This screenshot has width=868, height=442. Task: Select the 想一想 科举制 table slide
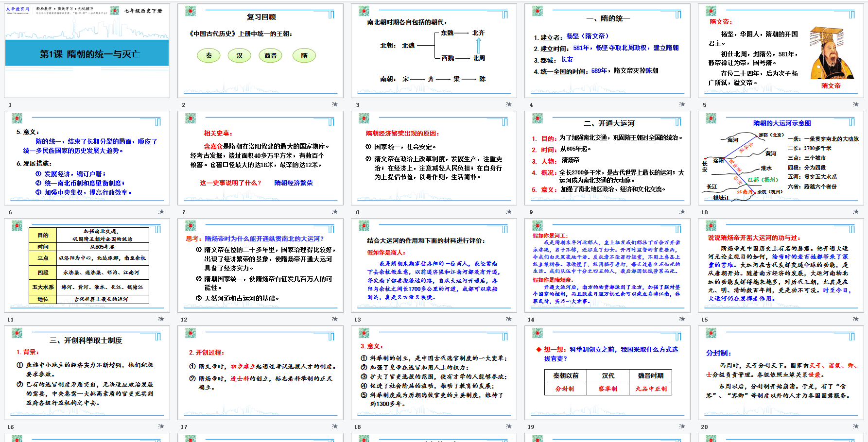click(608, 373)
